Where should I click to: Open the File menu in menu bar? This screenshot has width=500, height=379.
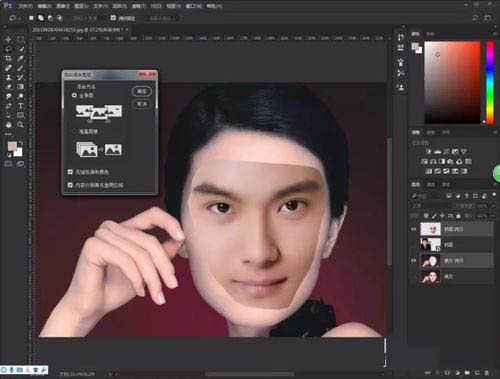[x=26, y=6]
